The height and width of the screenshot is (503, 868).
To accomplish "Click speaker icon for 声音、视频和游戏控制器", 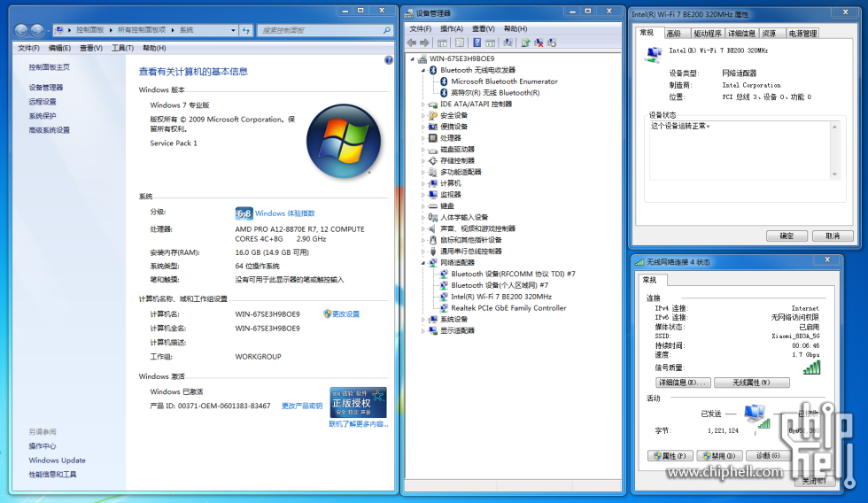I will coord(433,228).
